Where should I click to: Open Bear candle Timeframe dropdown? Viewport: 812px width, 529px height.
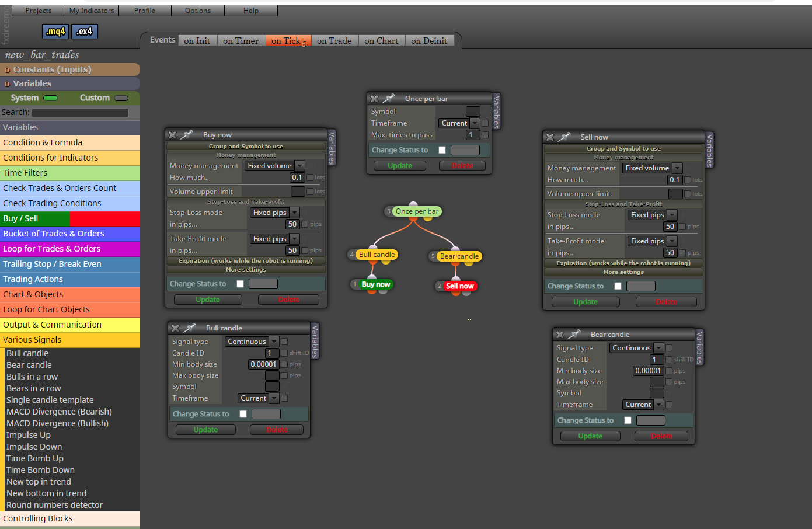[643, 405]
